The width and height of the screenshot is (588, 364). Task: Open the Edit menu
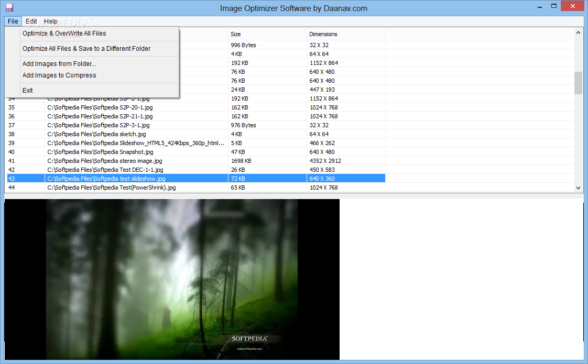(31, 21)
